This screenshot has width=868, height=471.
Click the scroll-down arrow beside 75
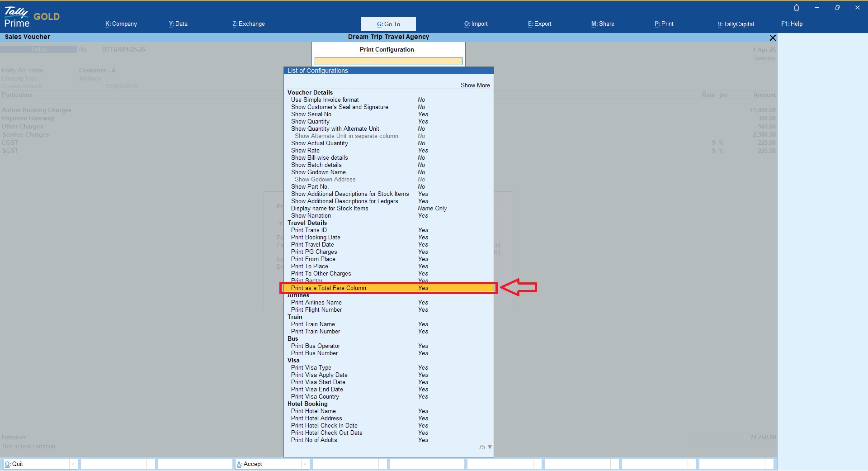pyautogui.click(x=490, y=447)
